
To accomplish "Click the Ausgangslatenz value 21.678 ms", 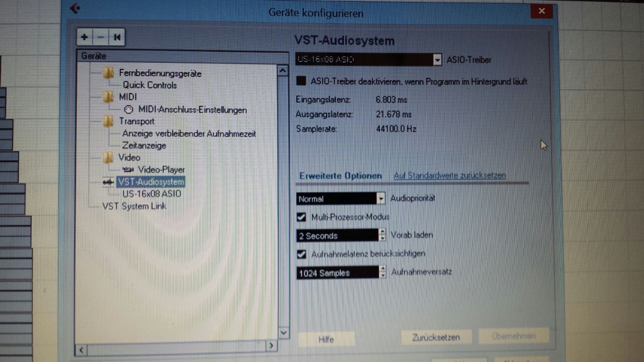I will point(393,114).
